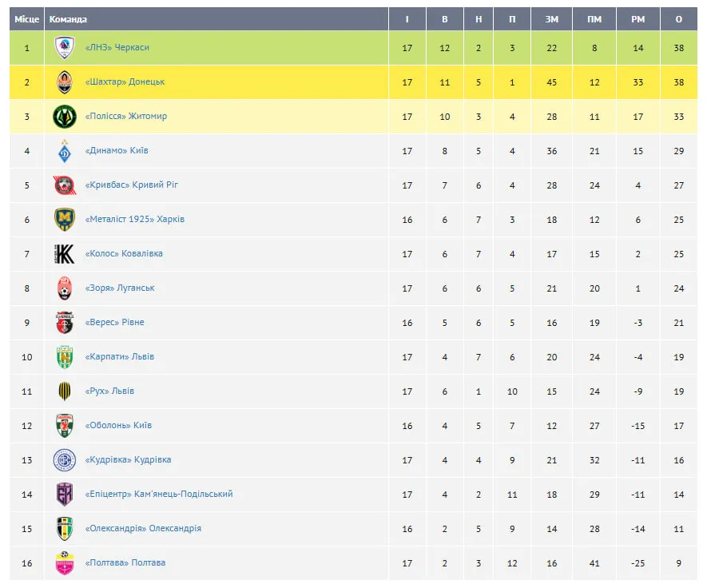Click the Poltava club logo

click(64, 563)
